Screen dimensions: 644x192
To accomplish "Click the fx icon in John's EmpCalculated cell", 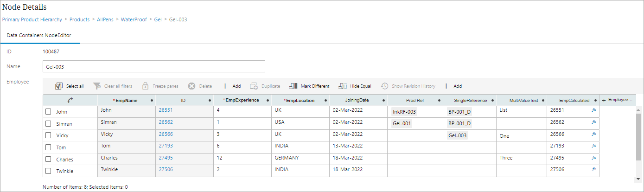I will [x=594, y=110].
